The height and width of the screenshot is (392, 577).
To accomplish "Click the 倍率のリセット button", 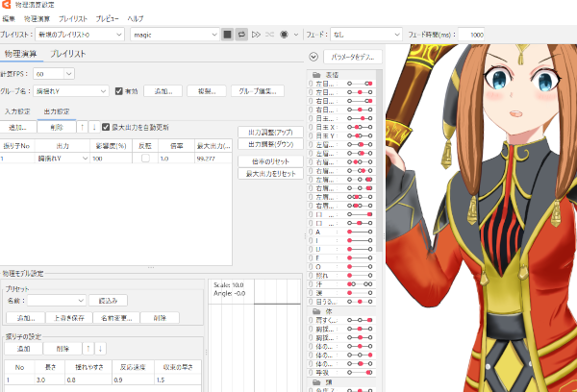I will pyautogui.click(x=270, y=161).
